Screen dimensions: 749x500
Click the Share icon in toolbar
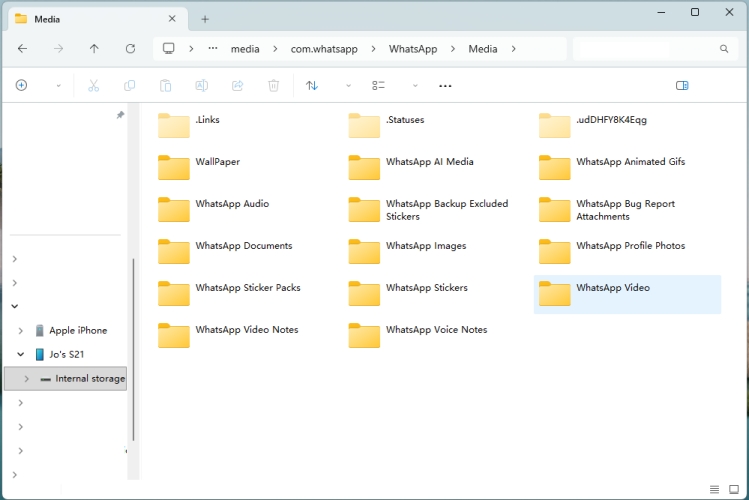click(237, 86)
